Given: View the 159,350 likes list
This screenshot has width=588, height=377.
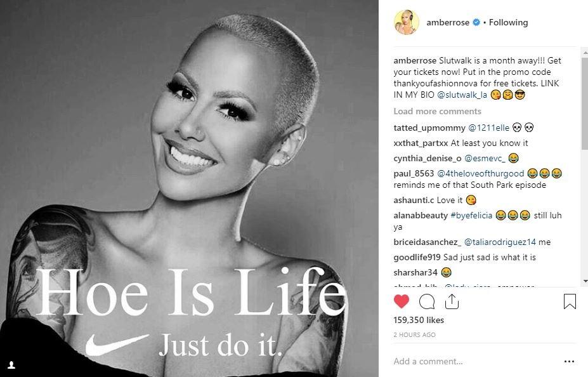Looking at the screenshot, I should (419, 320).
